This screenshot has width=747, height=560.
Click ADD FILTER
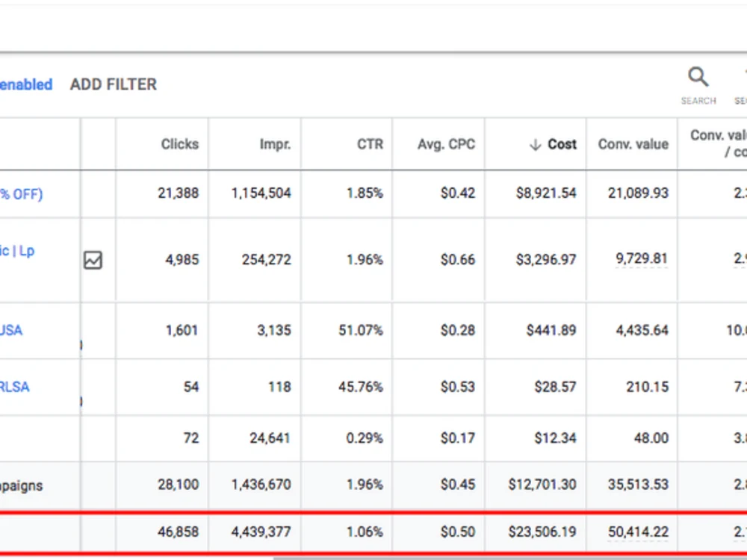click(x=114, y=85)
